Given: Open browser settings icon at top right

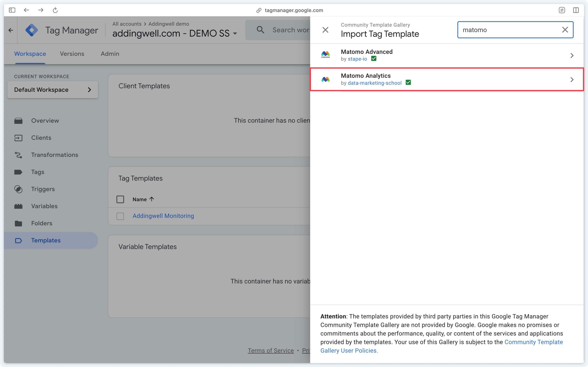Looking at the screenshot, I should point(562,10).
